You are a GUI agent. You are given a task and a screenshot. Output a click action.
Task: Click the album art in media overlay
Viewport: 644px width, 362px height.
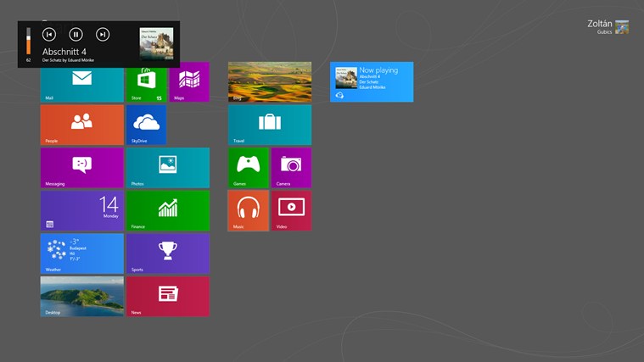click(x=156, y=43)
